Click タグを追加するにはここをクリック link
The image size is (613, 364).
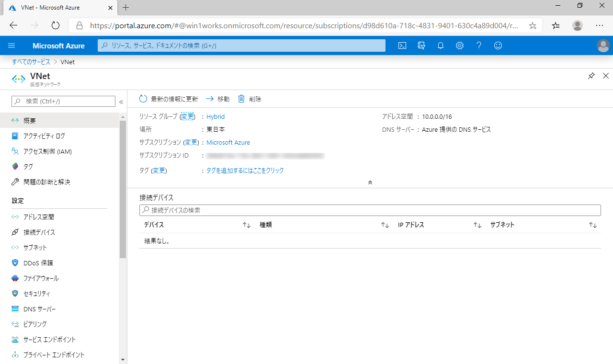(x=245, y=171)
